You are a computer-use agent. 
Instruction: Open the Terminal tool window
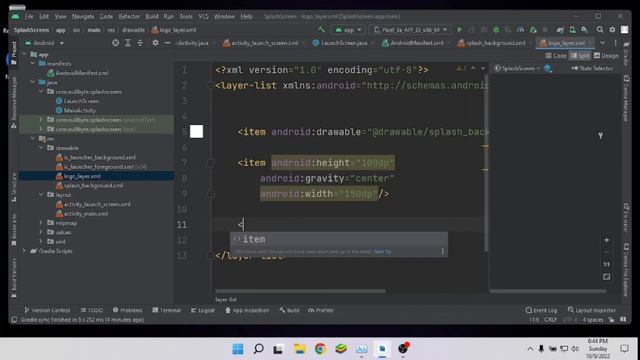point(167,310)
